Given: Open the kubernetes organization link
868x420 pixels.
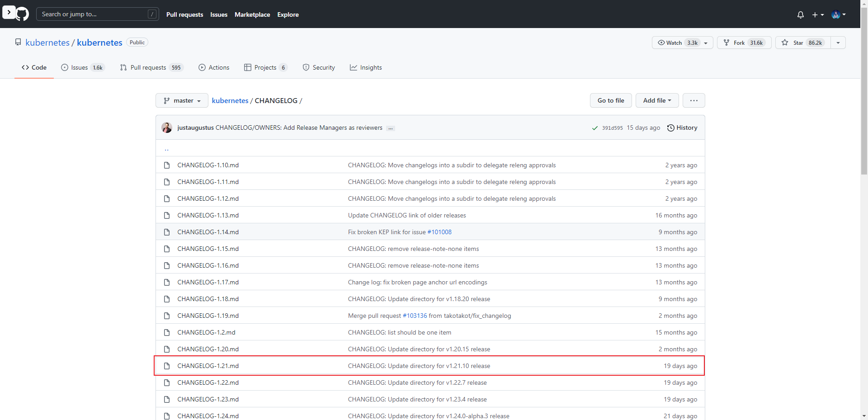Looking at the screenshot, I should tap(47, 42).
